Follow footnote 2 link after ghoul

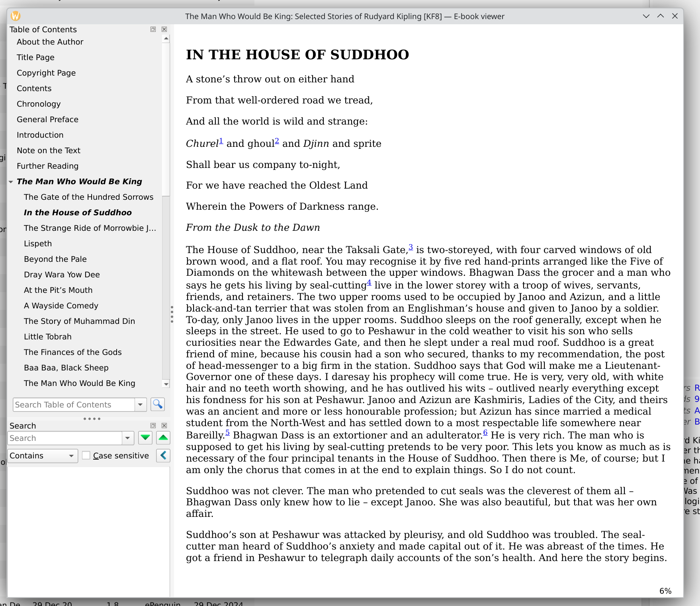coord(277,141)
